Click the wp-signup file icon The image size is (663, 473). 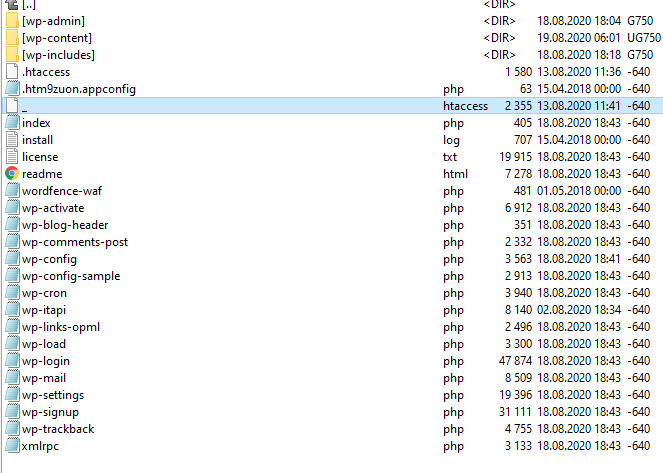[x=12, y=412]
